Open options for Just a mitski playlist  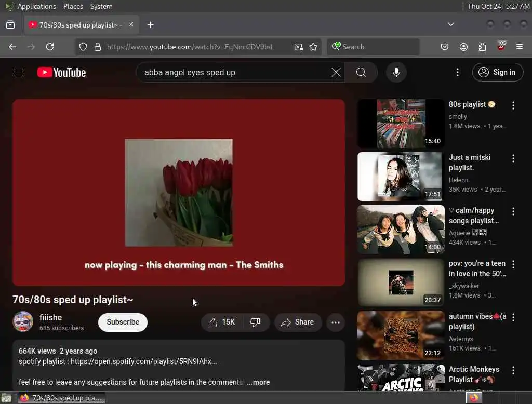(513, 158)
